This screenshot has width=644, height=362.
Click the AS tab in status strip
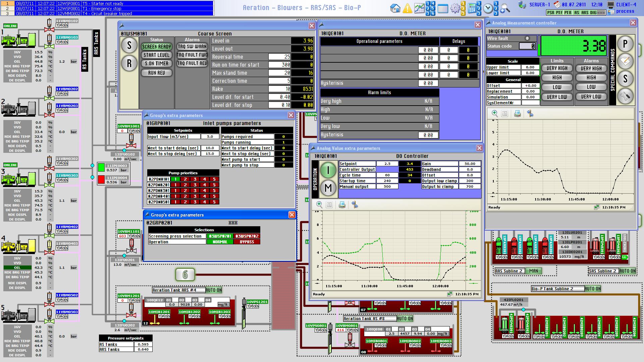point(576,12)
